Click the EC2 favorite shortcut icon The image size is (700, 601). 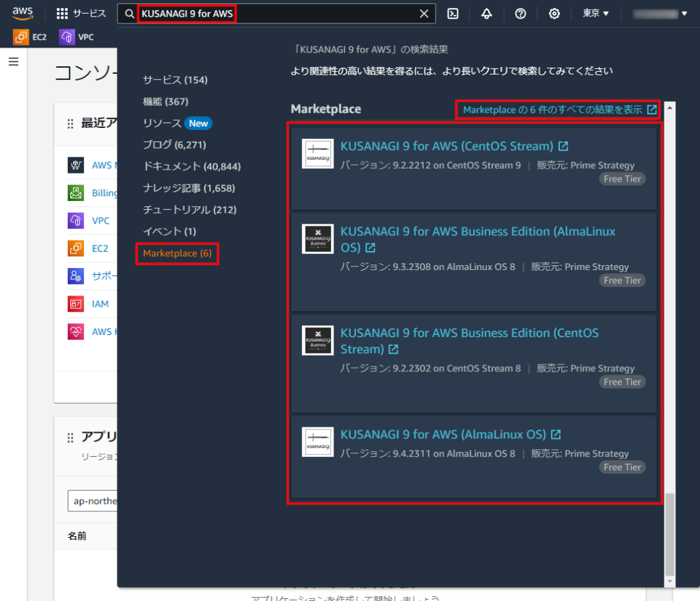click(21, 37)
